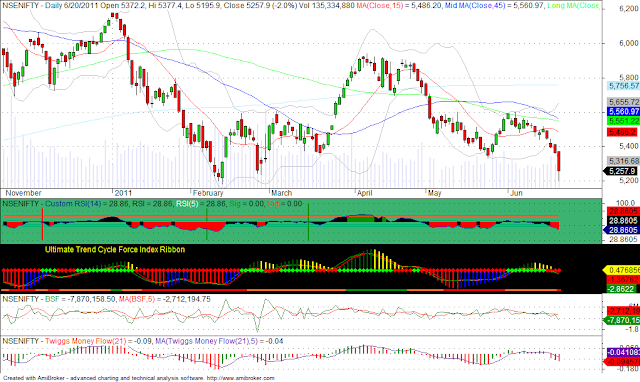640x382 pixels.
Task: Select the red -0.09457 Twiggs value tag
Action: [621, 362]
